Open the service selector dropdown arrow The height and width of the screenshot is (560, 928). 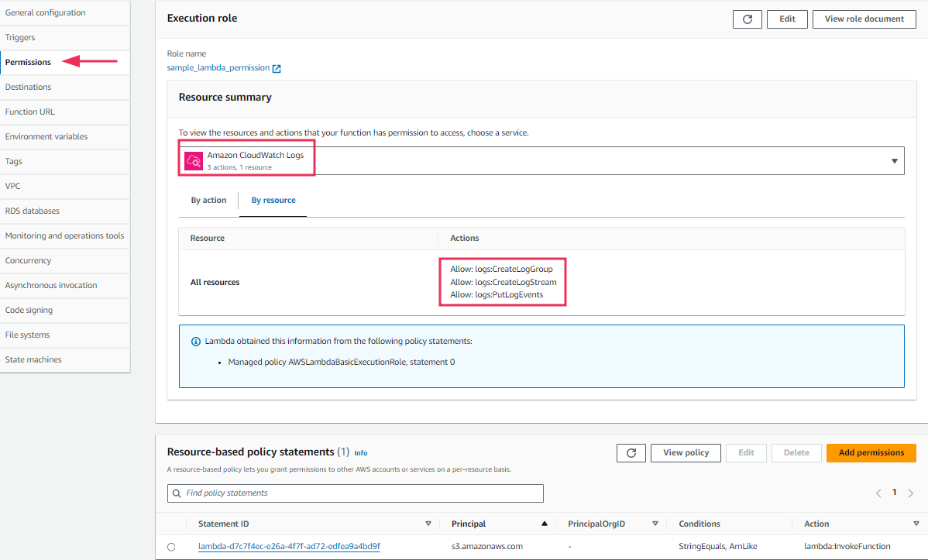coord(894,160)
